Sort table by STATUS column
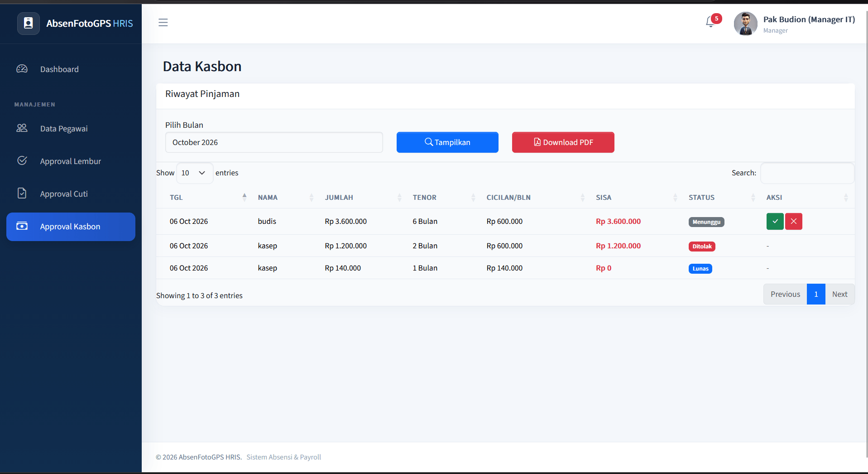This screenshot has height=474, width=868. pyautogui.click(x=720, y=198)
